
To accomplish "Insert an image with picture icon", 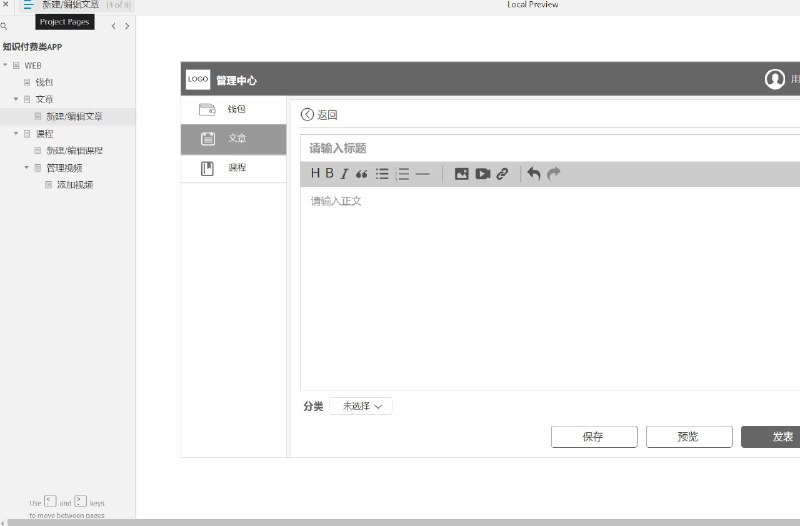I will click(462, 174).
